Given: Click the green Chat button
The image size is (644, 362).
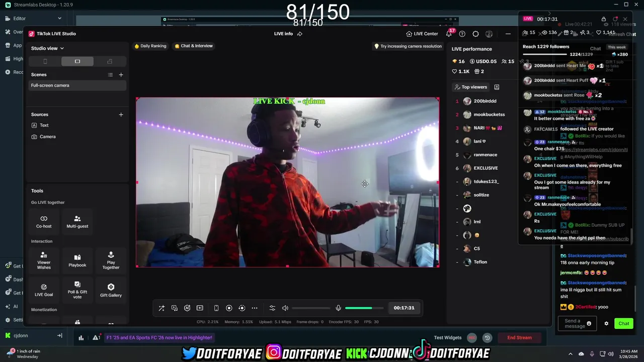Looking at the screenshot, I should coord(624,324).
